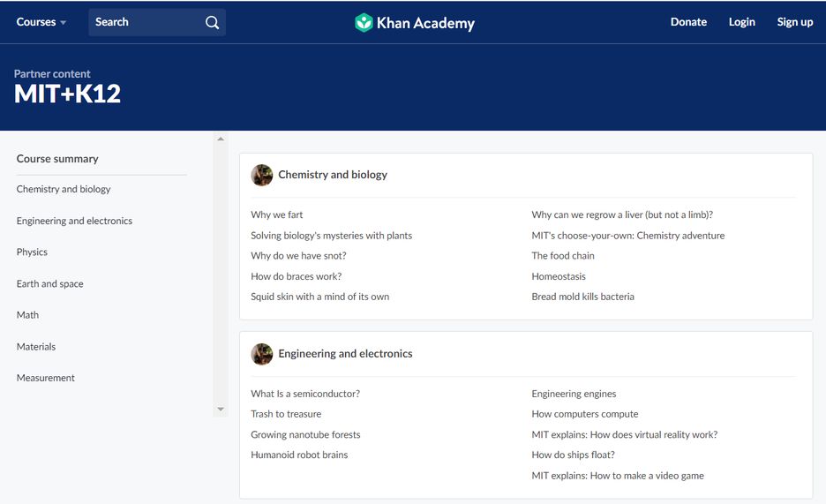Open 'How do ships float?' lesson
826x504 pixels.
pyautogui.click(x=573, y=455)
